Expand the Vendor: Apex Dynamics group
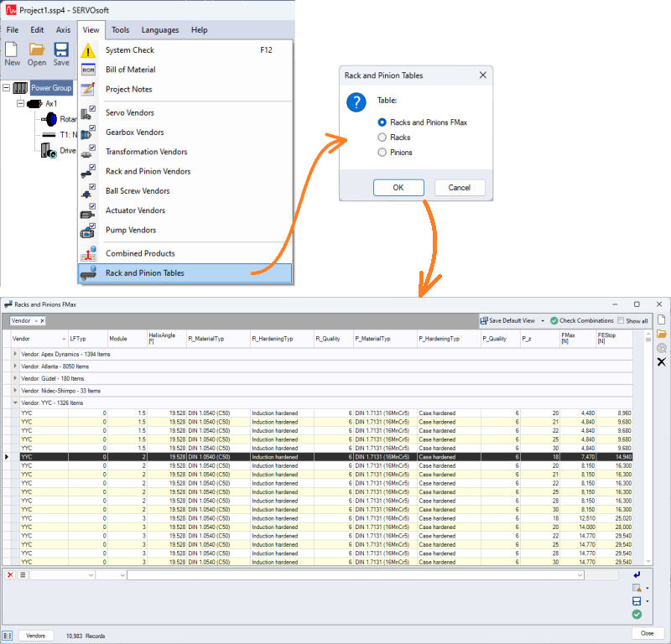This screenshot has height=644, width=671. 16,355
